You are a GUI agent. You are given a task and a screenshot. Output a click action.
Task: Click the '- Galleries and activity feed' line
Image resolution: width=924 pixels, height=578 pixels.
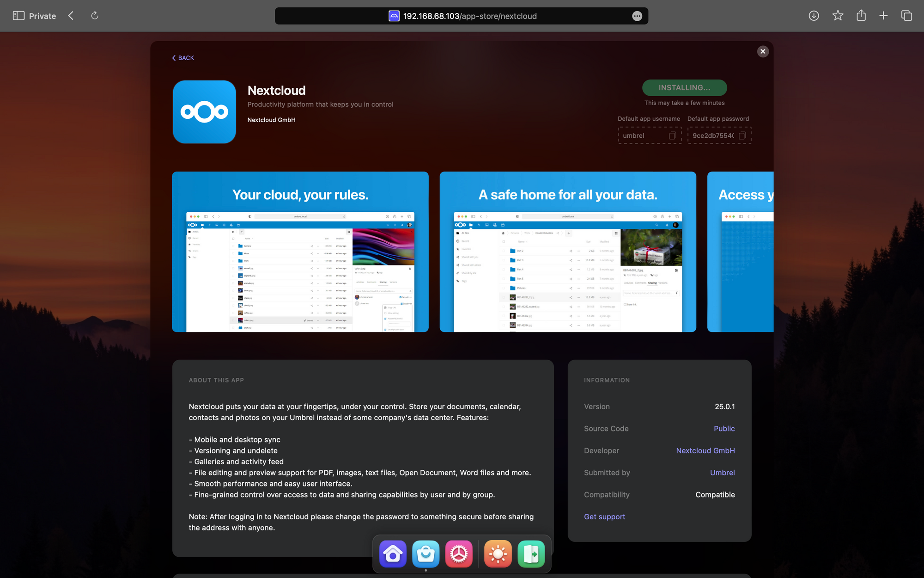coord(236,462)
